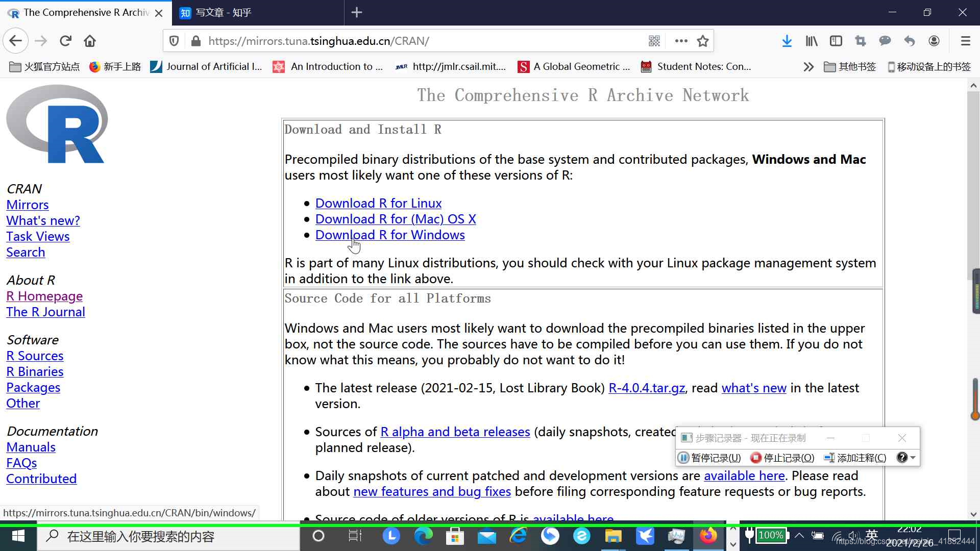Expand step recorder help dropdown arrow

(913, 458)
